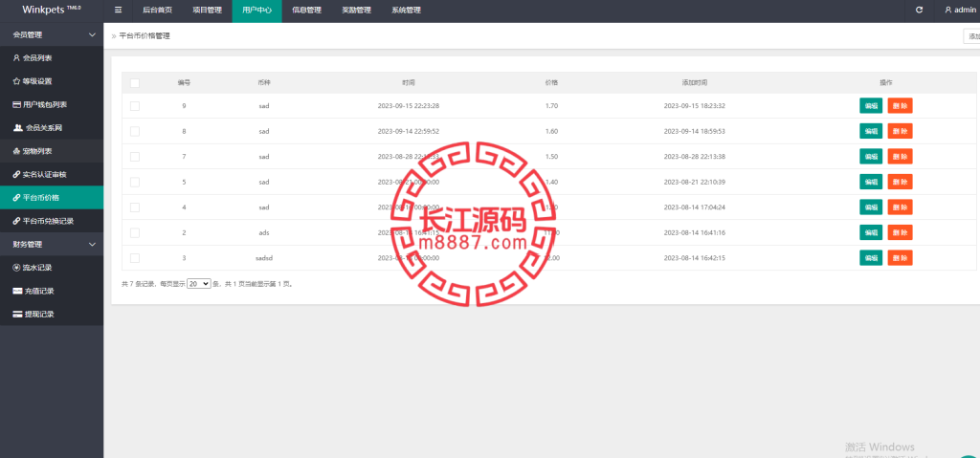
Task: Check the row 3 sadsd checkbox
Action: coord(135,258)
